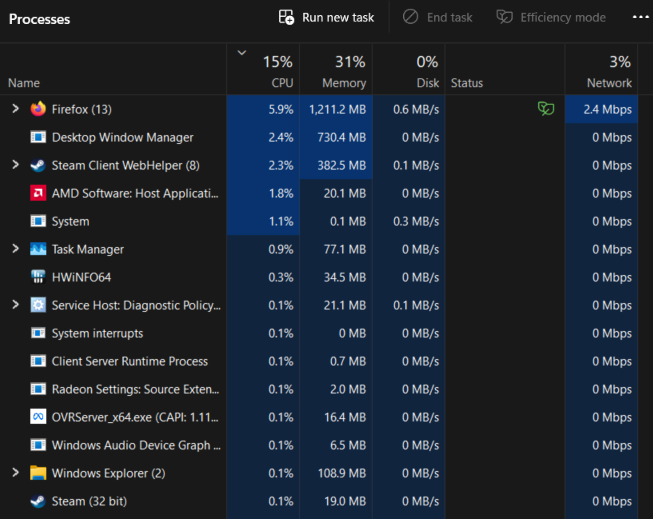Click the Client Server Runtime Process icon
The height and width of the screenshot is (519, 653).
coord(38,361)
